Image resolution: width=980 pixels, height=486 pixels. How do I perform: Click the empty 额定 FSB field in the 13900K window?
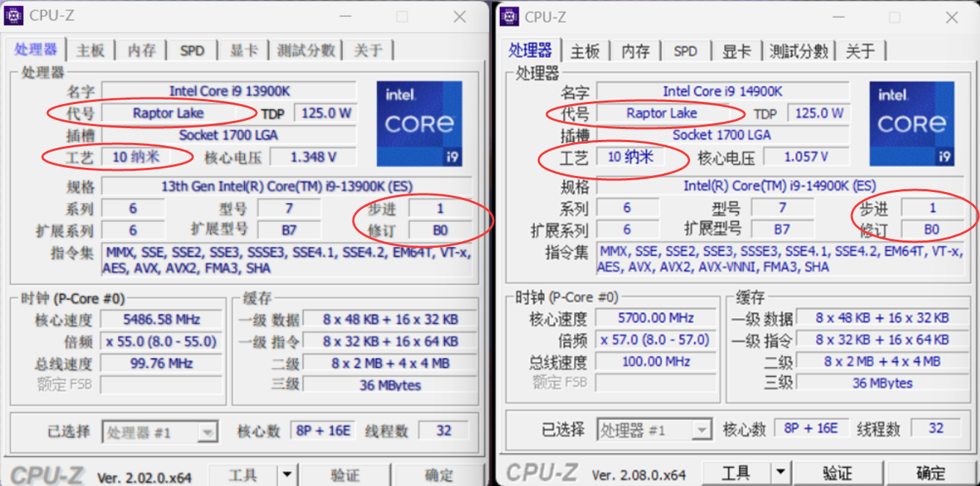tap(161, 385)
